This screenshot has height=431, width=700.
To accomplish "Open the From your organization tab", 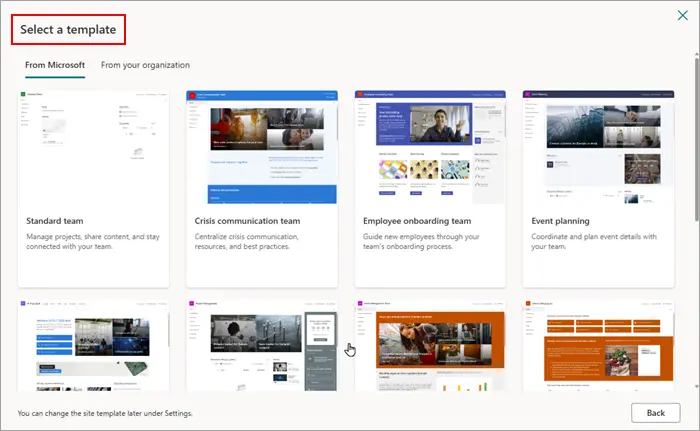I will [x=145, y=65].
